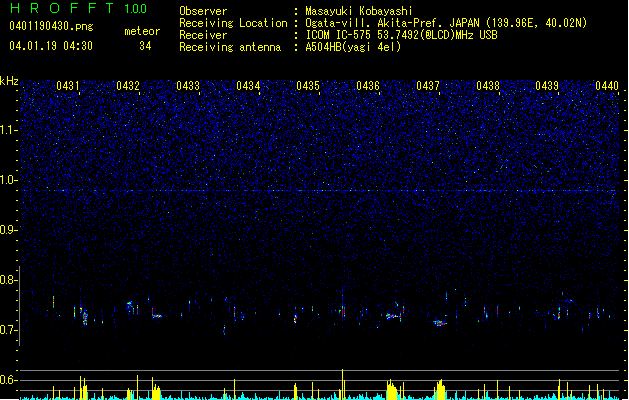Click the 0438 time marker
This screenshot has height=400, width=629.
[488, 86]
